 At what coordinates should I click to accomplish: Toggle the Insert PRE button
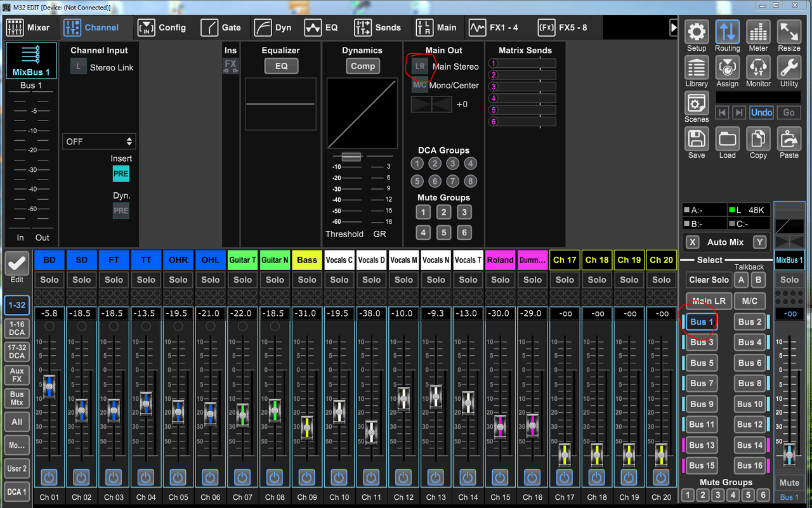pos(121,173)
